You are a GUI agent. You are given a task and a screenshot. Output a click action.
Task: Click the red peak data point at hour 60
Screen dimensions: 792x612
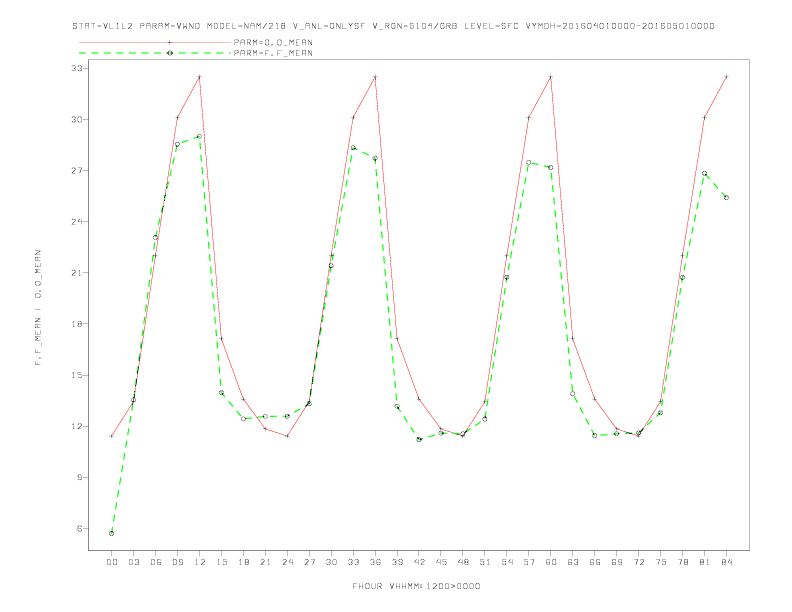click(551, 77)
